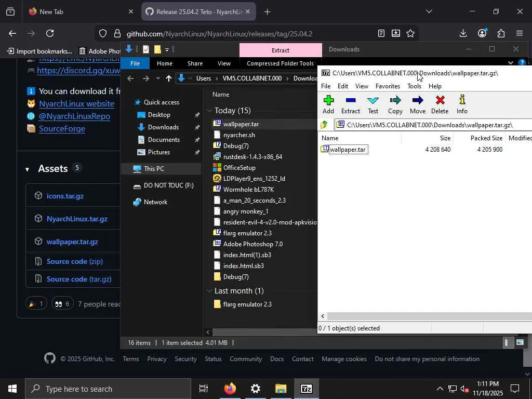Open 7-Zip View menu
Screen dimensions: 532x399
(x=362, y=86)
